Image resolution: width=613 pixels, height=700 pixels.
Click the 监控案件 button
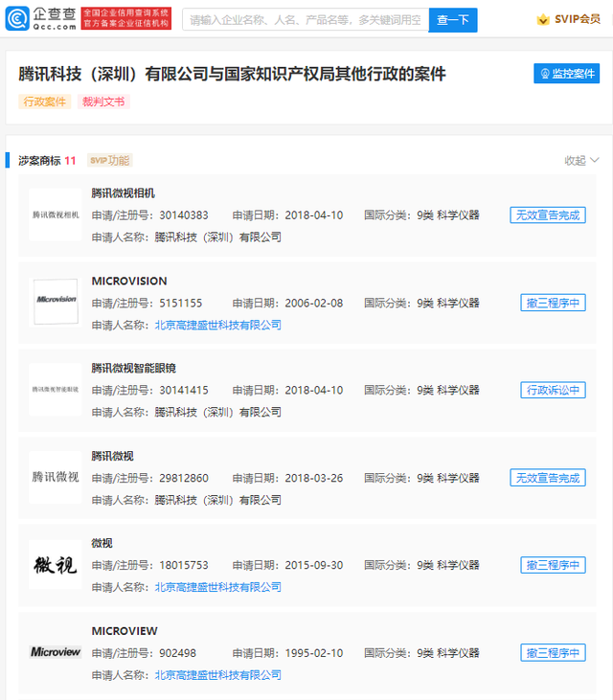point(567,74)
